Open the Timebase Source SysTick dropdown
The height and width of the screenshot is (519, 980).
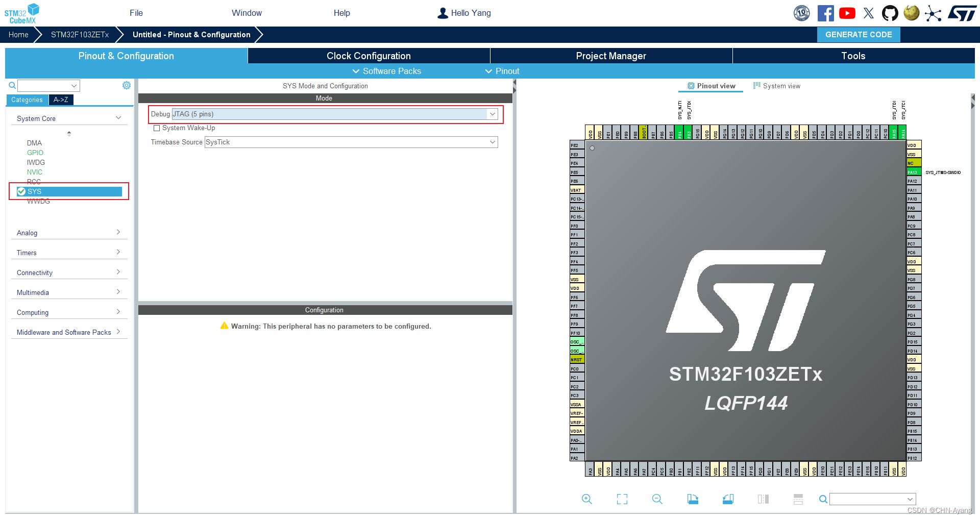351,142
